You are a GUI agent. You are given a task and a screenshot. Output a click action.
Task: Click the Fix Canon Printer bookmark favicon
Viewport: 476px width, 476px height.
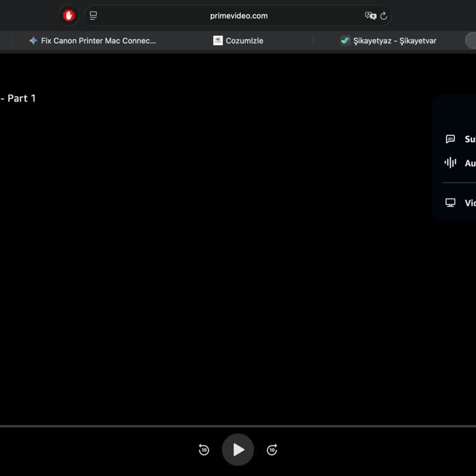[x=33, y=40]
